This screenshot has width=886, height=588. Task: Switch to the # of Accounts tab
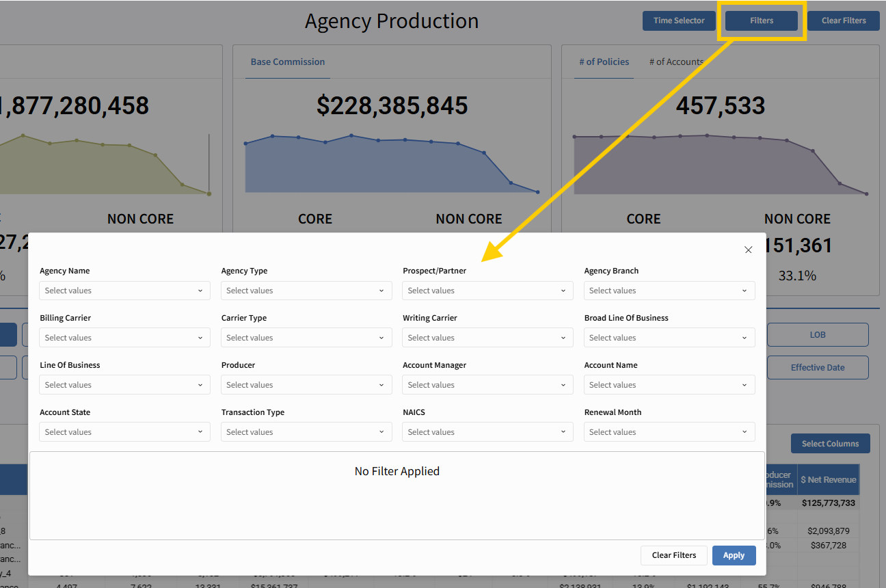coord(675,62)
